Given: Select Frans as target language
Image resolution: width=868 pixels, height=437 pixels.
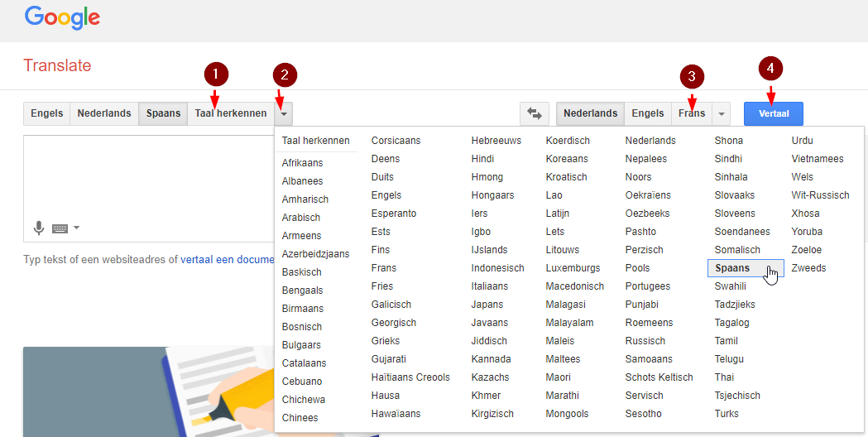Looking at the screenshot, I should pos(692,113).
